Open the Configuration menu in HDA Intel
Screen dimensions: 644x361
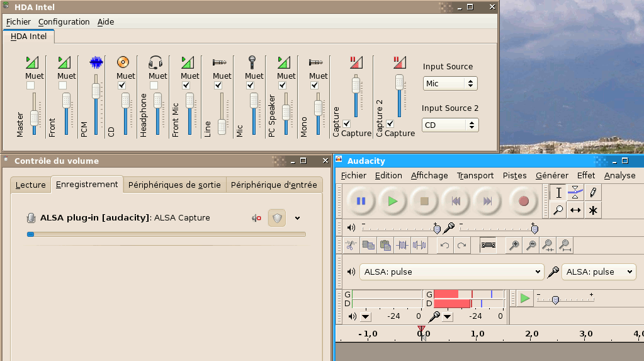tap(64, 22)
